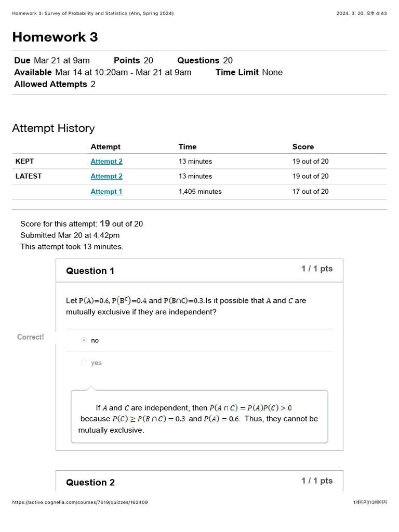
Task: Open the Attempt 2 link in LATEST row
Action: (x=107, y=177)
